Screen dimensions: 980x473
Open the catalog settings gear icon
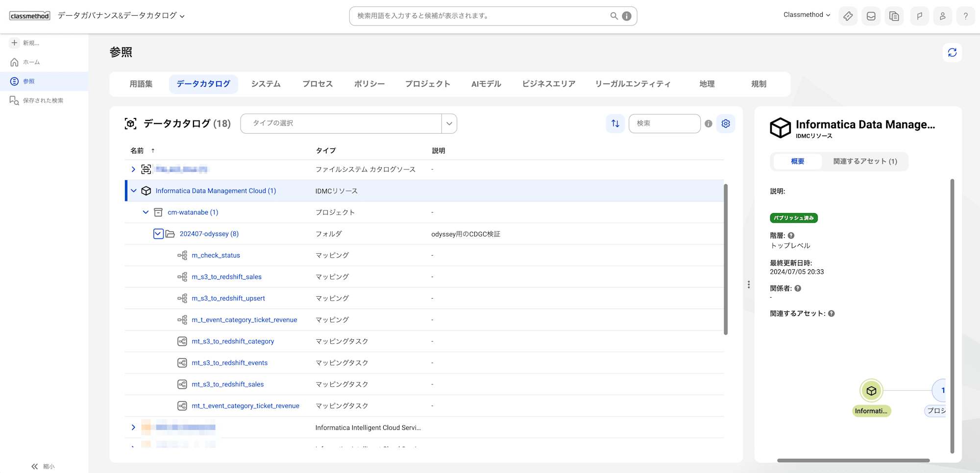point(726,123)
